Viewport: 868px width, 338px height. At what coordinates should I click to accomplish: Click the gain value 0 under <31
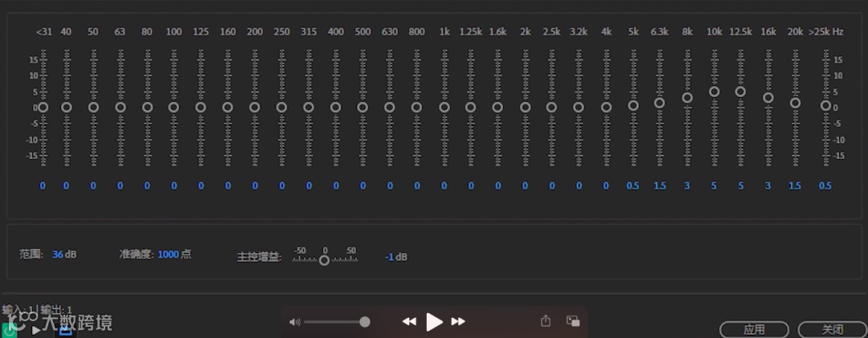pyautogui.click(x=43, y=186)
